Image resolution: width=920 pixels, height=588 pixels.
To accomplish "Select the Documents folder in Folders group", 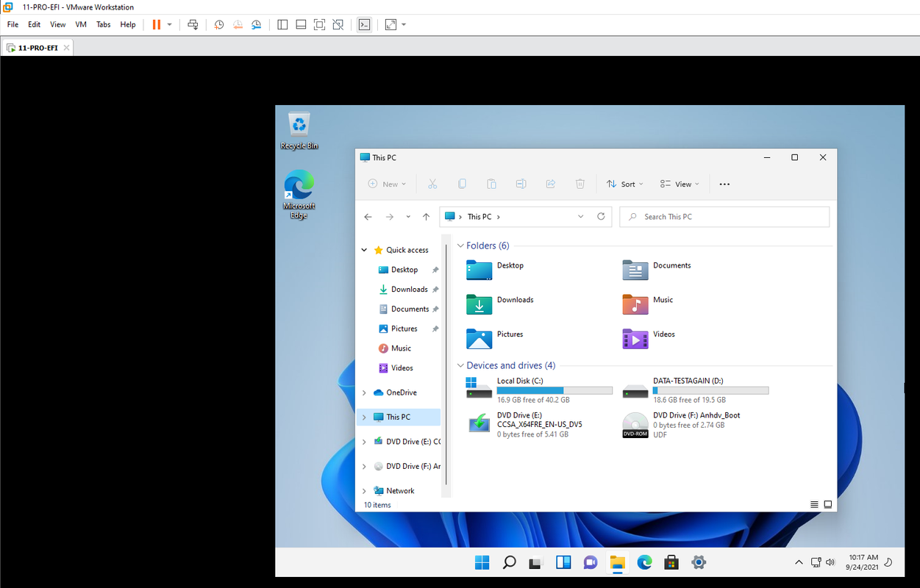I will pos(657,270).
